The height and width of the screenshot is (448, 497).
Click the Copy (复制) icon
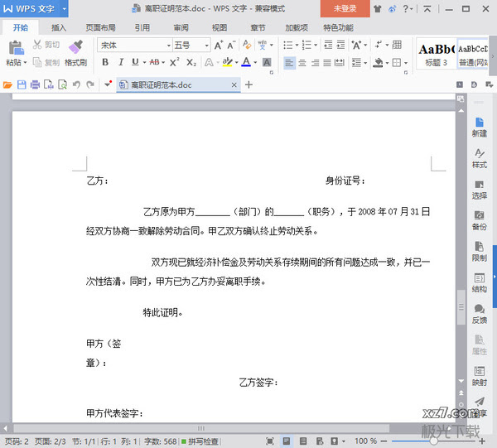click(37, 62)
